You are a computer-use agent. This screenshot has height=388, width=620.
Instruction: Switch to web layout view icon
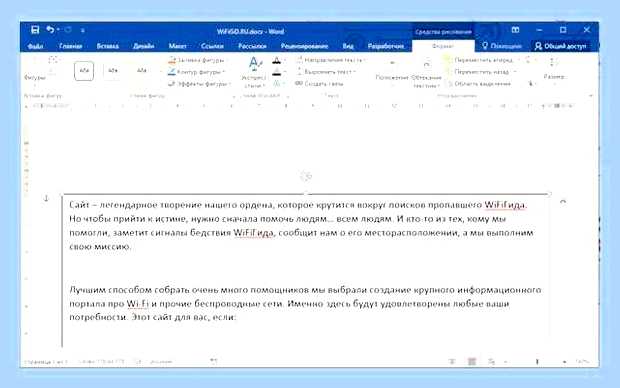[x=491, y=362]
